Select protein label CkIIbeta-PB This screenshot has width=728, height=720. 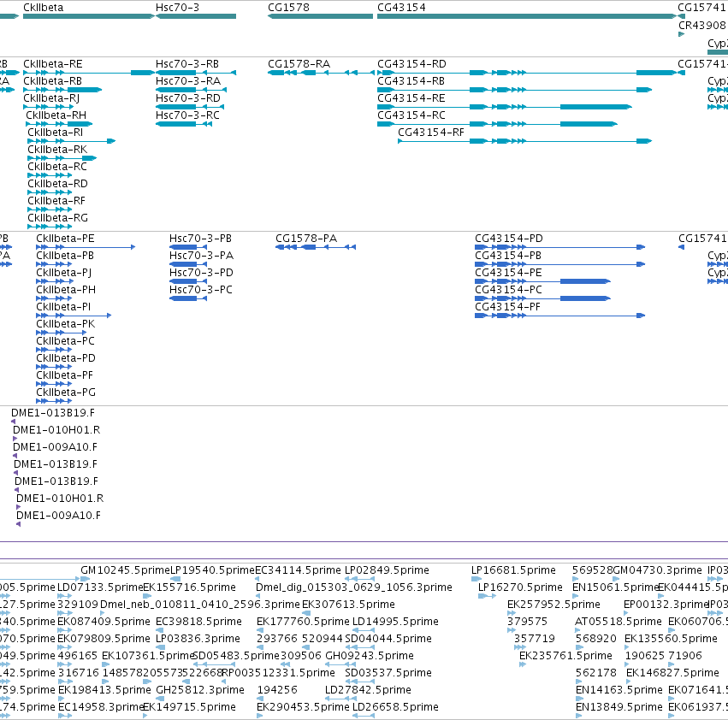click(x=65, y=256)
